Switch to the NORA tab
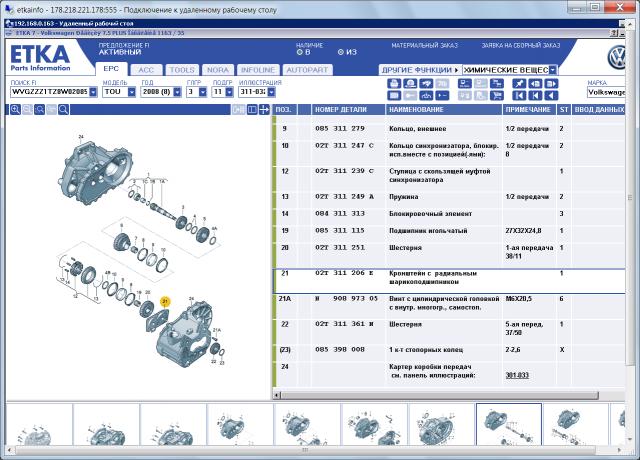Image resolution: width=640 pixels, height=460 pixels. (x=218, y=70)
